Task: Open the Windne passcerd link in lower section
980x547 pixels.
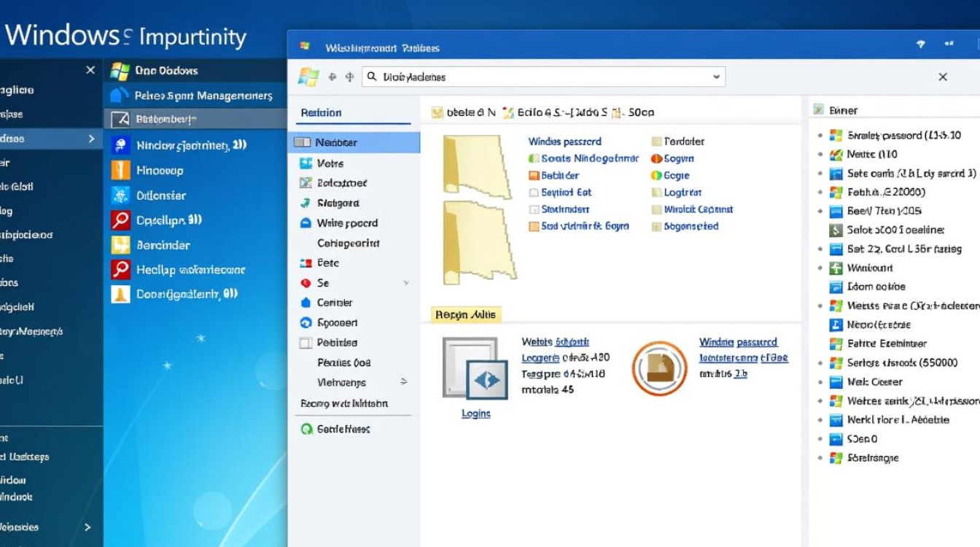Action: pos(738,342)
